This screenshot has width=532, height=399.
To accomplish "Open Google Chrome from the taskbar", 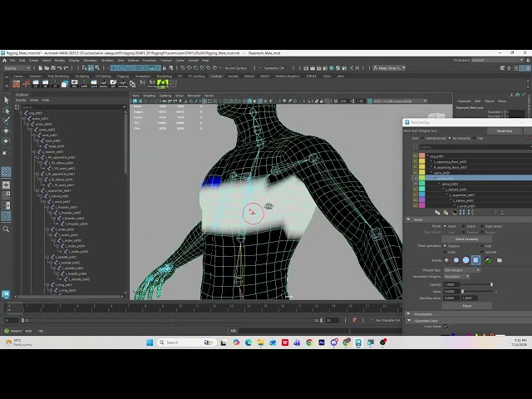I will [x=309, y=342].
